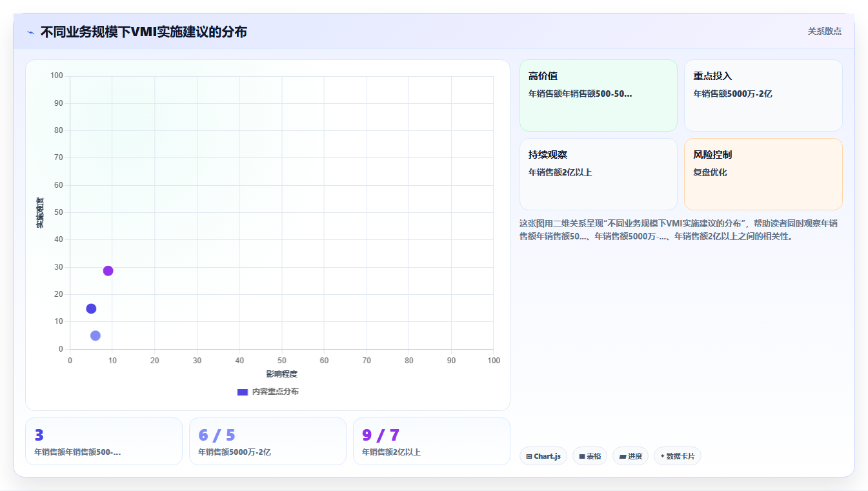Viewport: 868px width, 491px height.
Task: Click the lightning icon beside the title
Action: [x=30, y=32]
